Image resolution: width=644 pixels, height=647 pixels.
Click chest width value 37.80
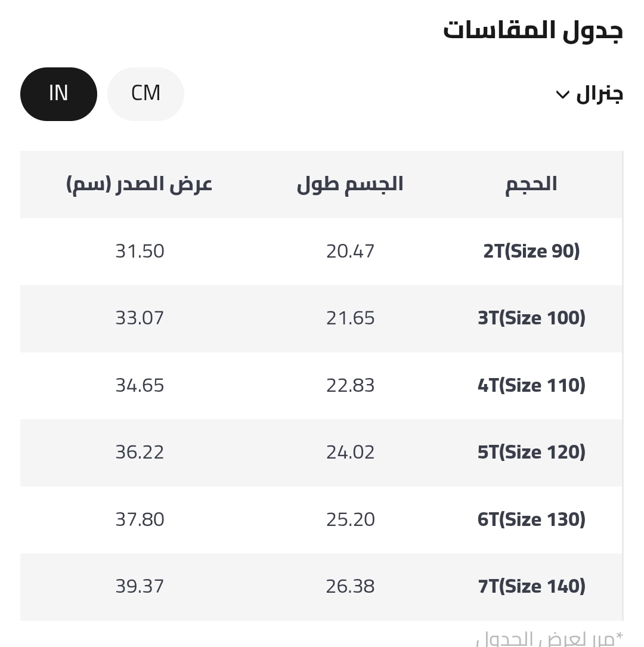point(140,519)
